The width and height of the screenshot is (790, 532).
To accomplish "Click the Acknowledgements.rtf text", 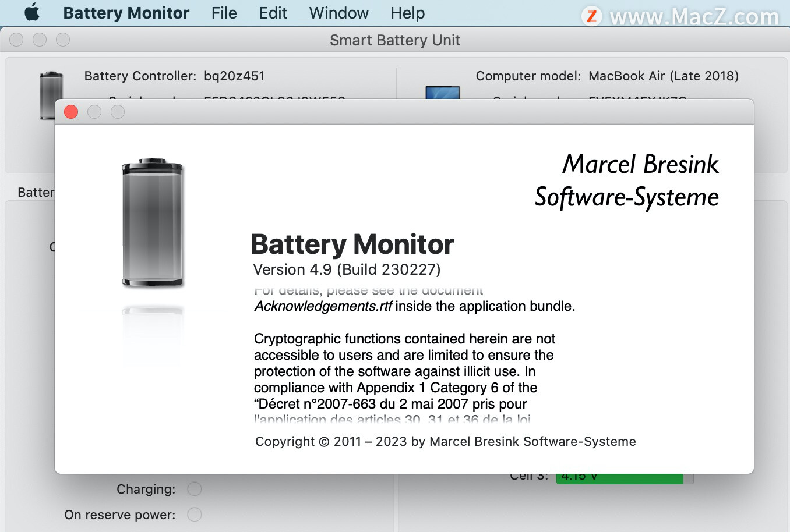I will [323, 306].
